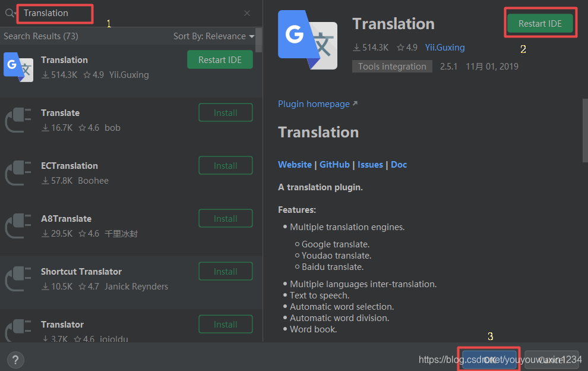Click the Janick Reynders author text
Image resolution: width=588 pixels, height=371 pixels.
(x=136, y=287)
